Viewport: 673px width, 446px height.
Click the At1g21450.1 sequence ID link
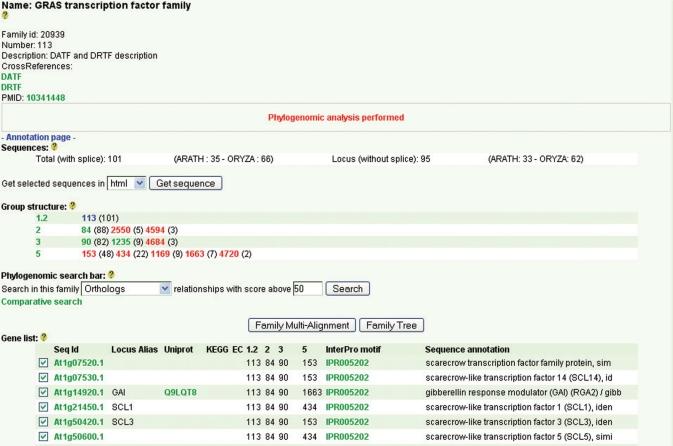pyautogui.click(x=78, y=408)
